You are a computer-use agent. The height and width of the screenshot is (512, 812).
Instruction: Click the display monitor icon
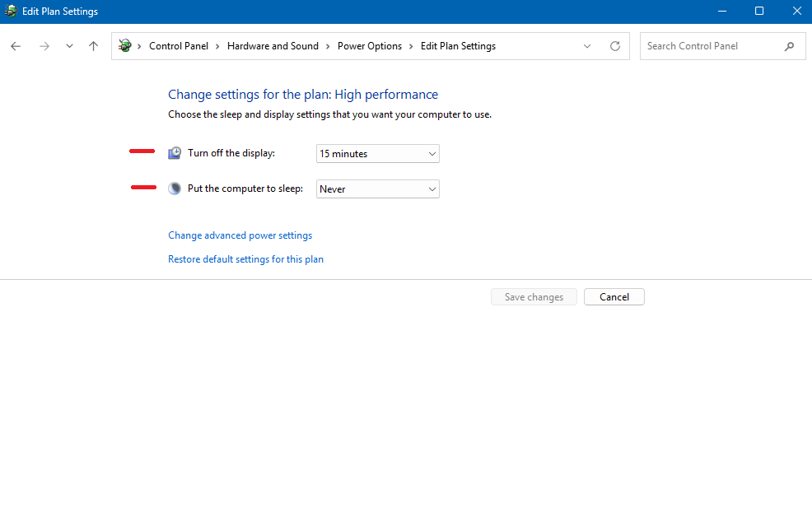point(174,152)
